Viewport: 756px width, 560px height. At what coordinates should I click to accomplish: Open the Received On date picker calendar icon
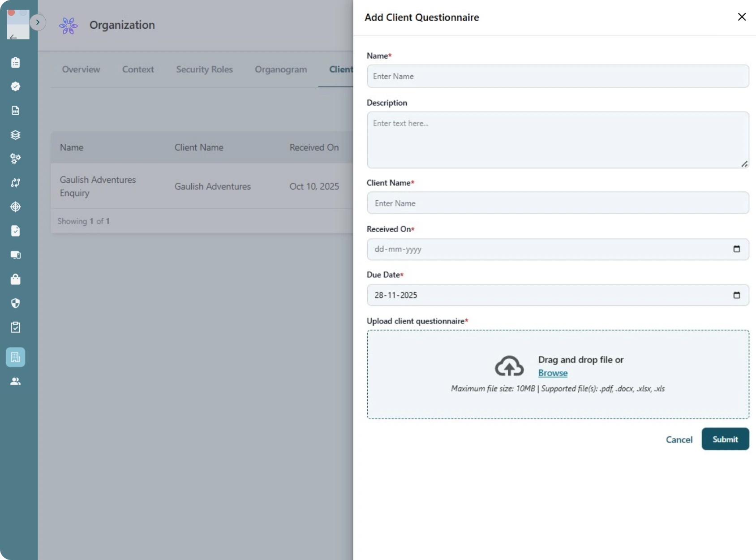click(x=737, y=249)
